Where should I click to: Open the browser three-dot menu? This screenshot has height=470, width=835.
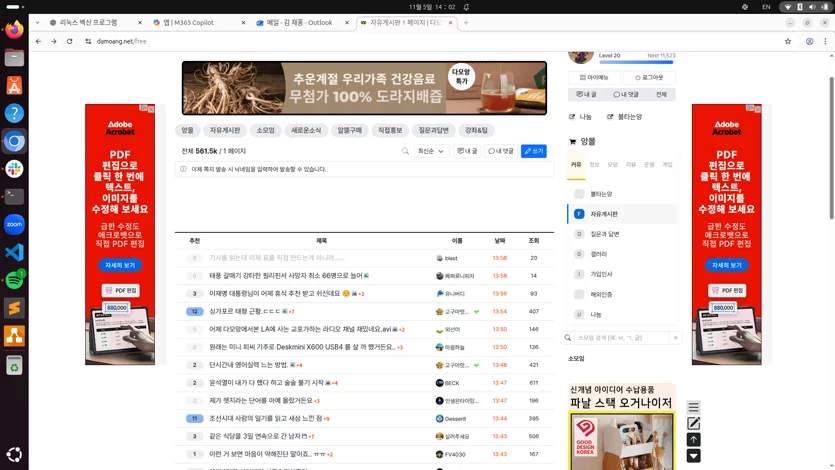(x=825, y=41)
